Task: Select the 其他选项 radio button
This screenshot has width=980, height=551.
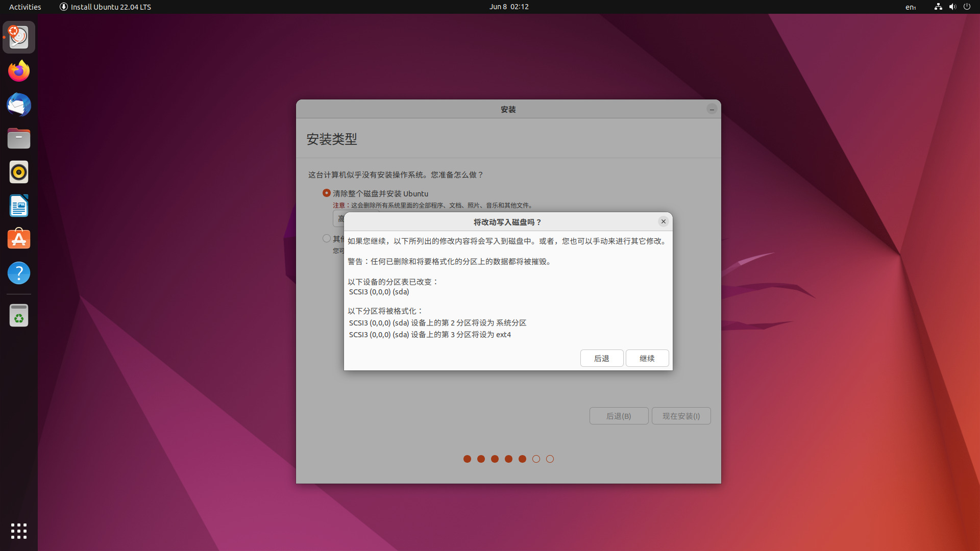Action: pyautogui.click(x=327, y=238)
